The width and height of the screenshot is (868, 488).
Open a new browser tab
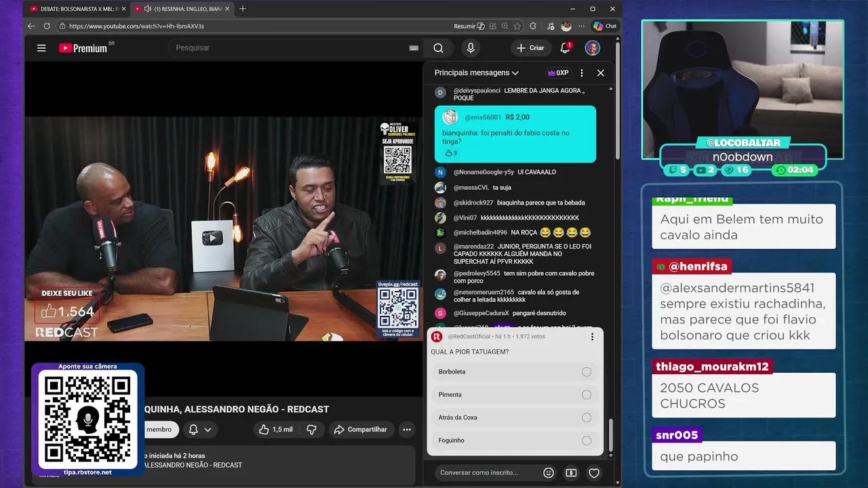tap(243, 9)
